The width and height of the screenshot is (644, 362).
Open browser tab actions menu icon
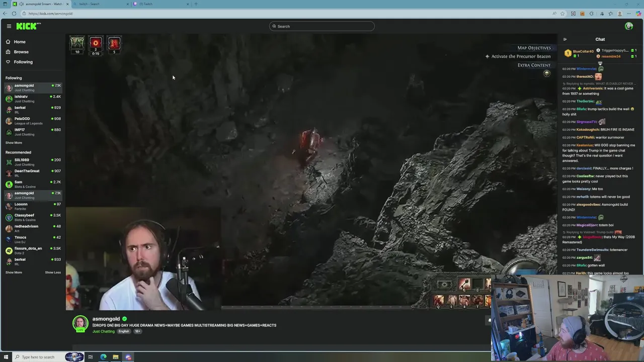coord(5,4)
